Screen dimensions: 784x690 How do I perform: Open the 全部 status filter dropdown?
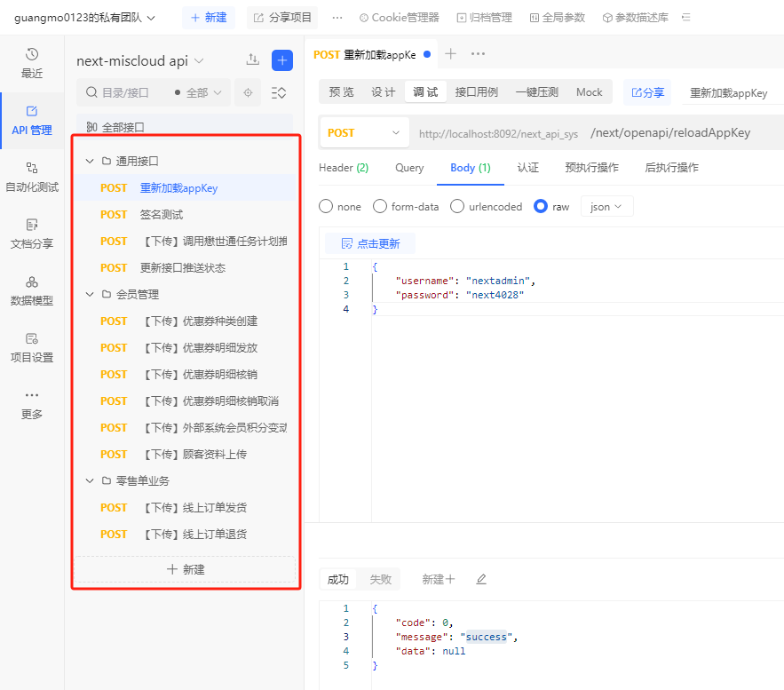pyautogui.click(x=198, y=92)
